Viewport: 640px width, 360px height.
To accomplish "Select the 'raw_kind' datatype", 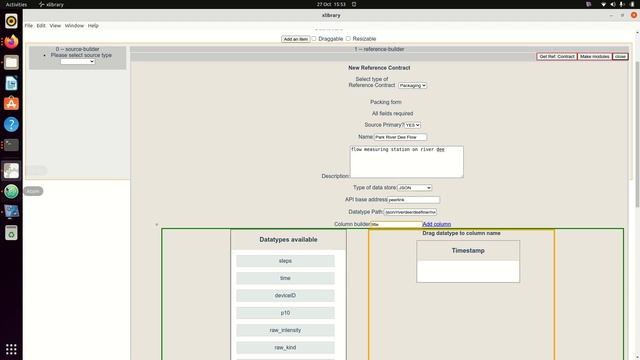I will pos(285,348).
